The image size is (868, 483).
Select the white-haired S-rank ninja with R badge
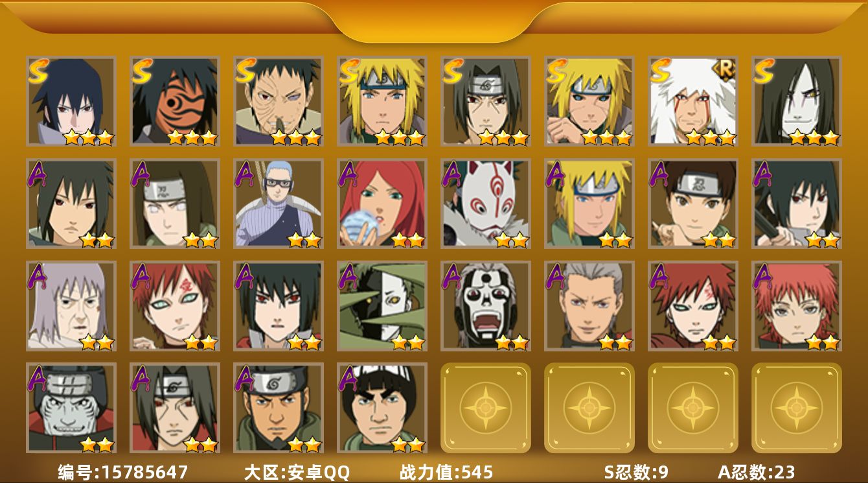tap(693, 101)
